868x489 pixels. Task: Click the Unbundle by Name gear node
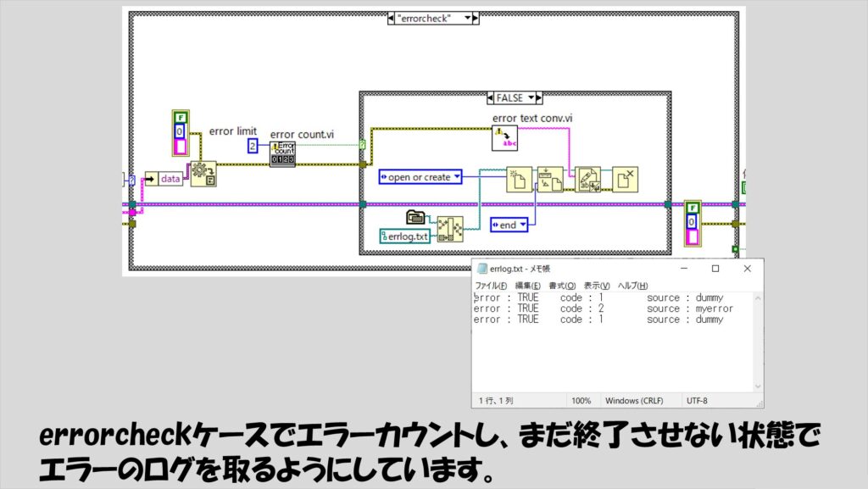pos(203,174)
